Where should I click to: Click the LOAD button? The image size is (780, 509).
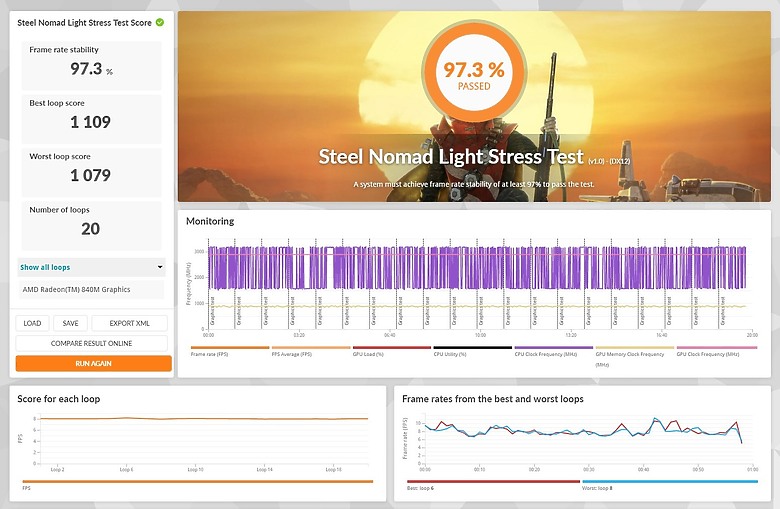pos(32,323)
